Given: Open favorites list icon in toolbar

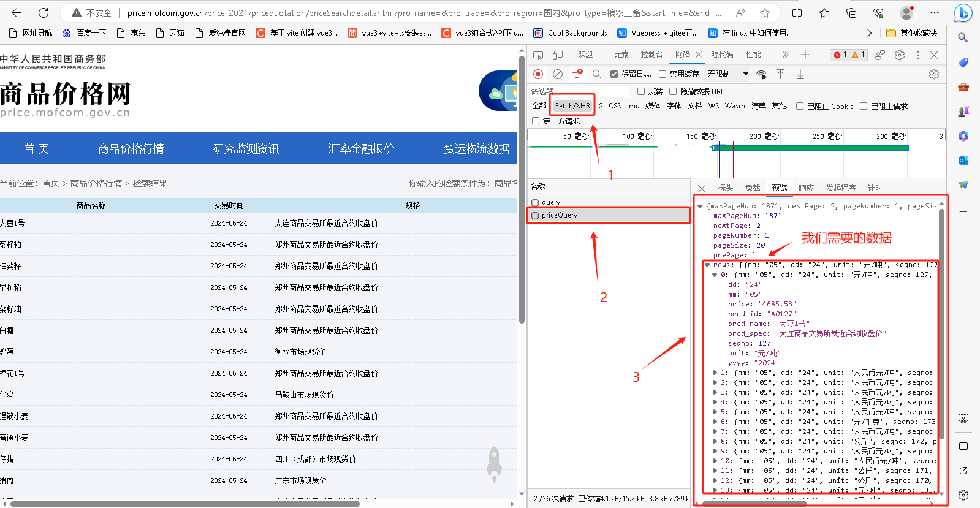Looking at the screenshot, I should click(824, 12).
